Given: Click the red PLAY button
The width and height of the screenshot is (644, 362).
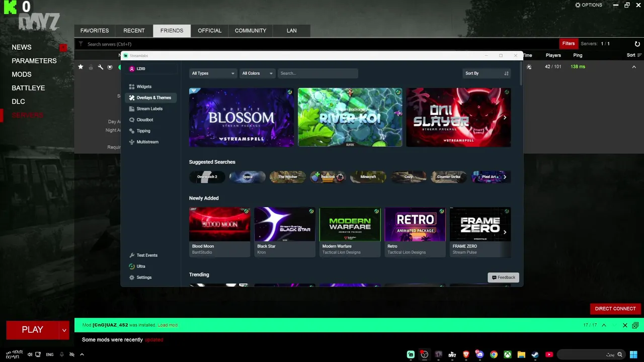Looking at the screenshot, I should 33,330.
